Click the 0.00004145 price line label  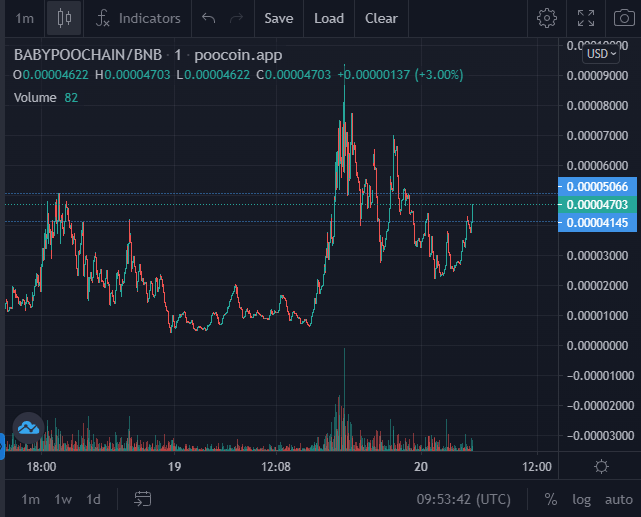pyautogui.click(x=597, y=222)
